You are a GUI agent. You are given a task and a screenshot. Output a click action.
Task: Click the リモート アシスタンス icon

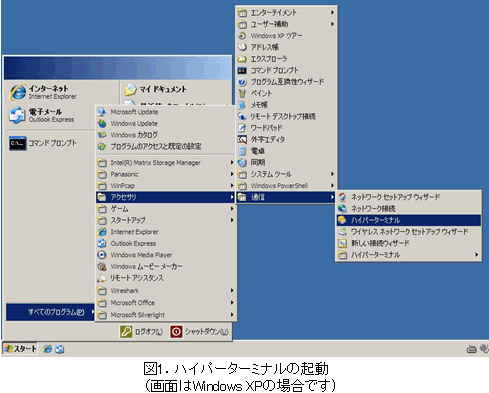click(102, 278)
